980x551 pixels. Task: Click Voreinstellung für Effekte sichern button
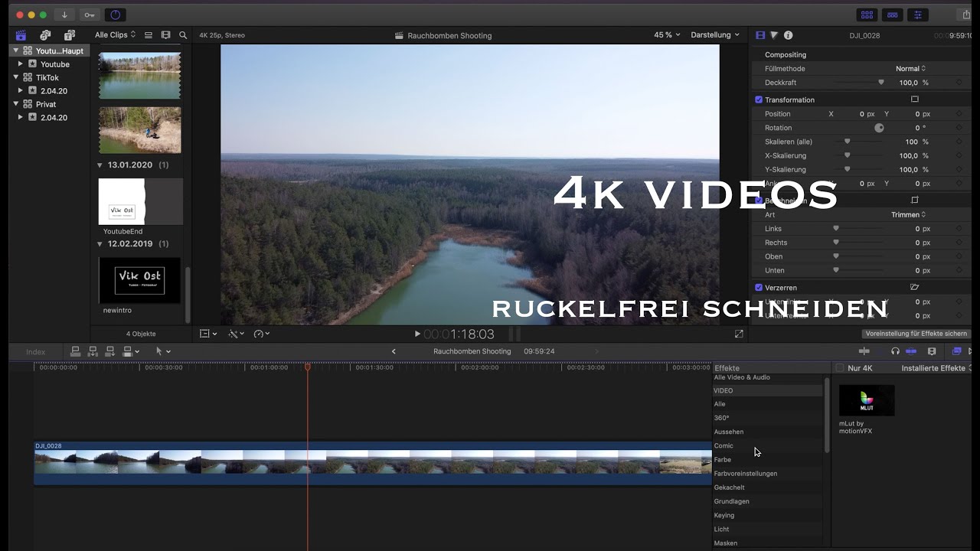(916, 334)
